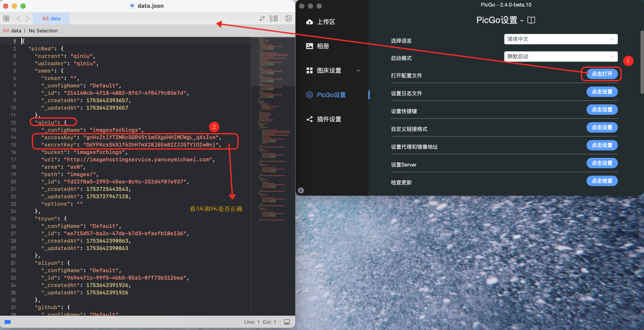Click the accessKey value on line 14
The width and height of the screenshot is (644, 330).
click(x=151, y=137)
